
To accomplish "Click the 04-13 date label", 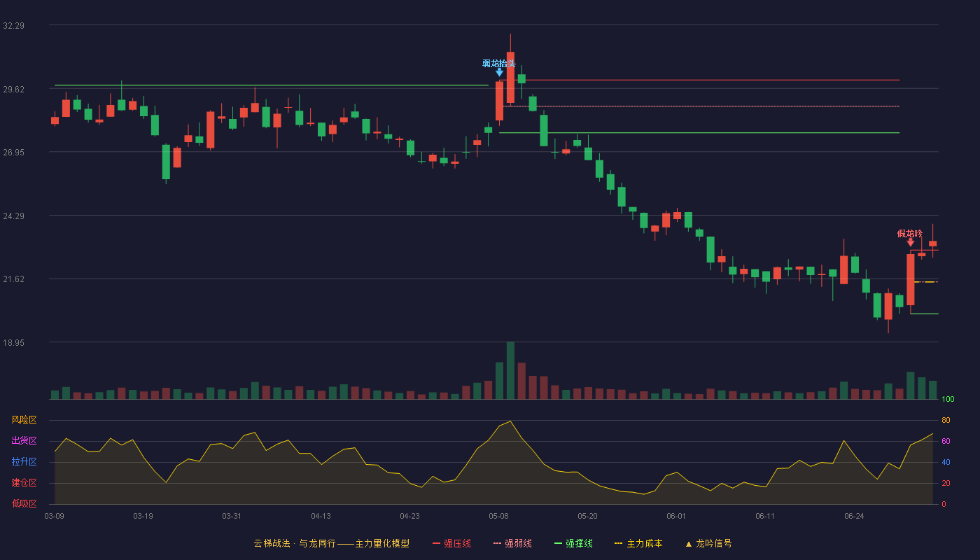I will pyautogui.click(x=321, y=516).
